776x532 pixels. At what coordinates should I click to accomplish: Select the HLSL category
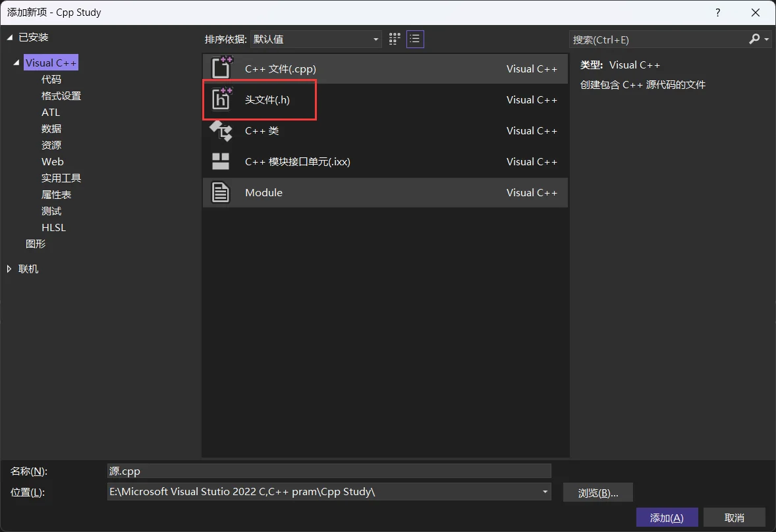53,227
